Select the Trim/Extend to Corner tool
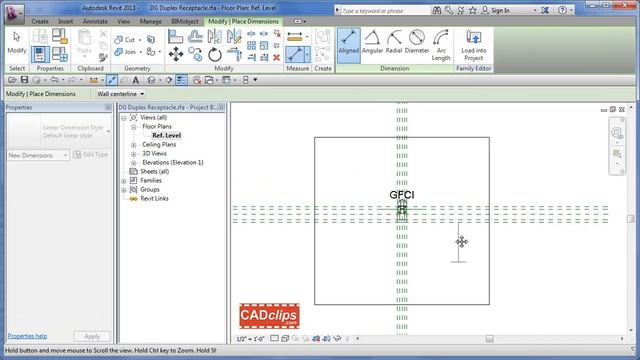The width and height of the screenshot is (640, 360). point(234,54)
